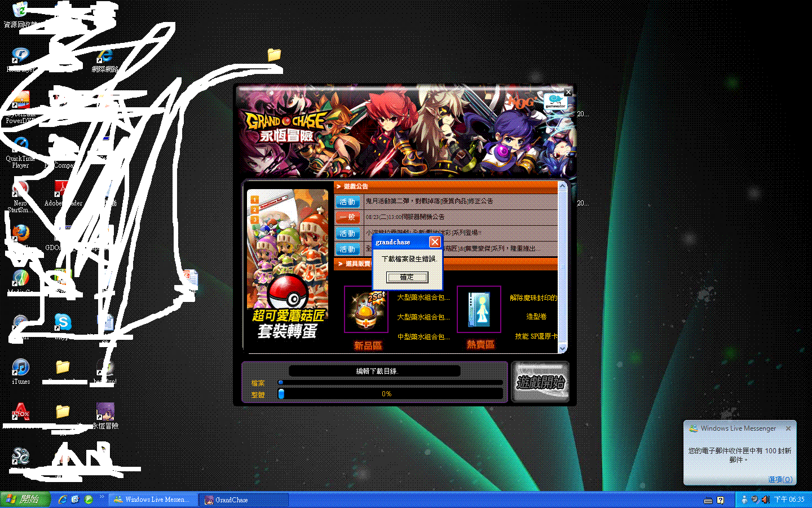Viewport: 812px width, 508px height.
Task: Select banner slide number 1
Action: (255, 199)
